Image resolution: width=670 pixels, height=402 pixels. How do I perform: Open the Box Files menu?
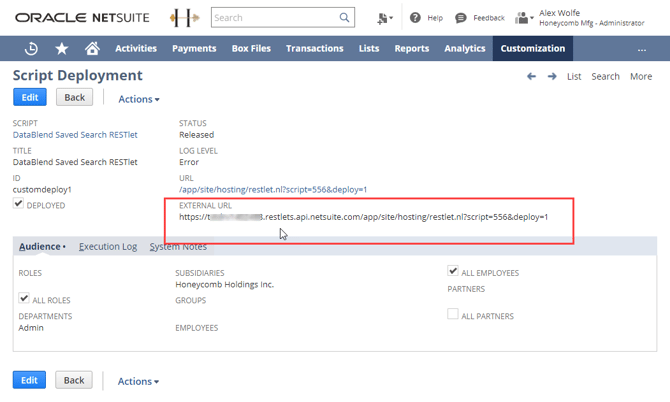tap(251, 48)
